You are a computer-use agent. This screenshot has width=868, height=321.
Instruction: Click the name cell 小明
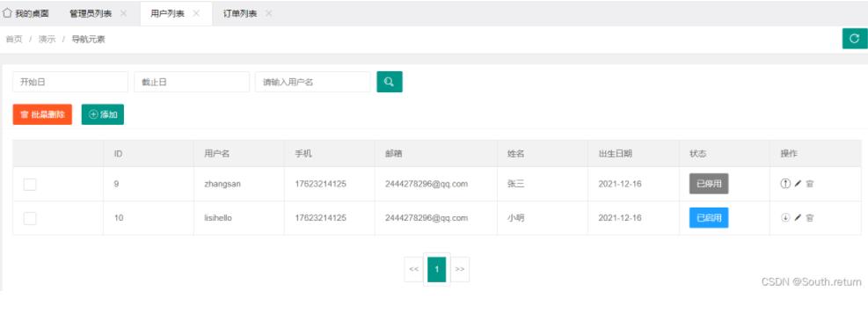point(515,218)
